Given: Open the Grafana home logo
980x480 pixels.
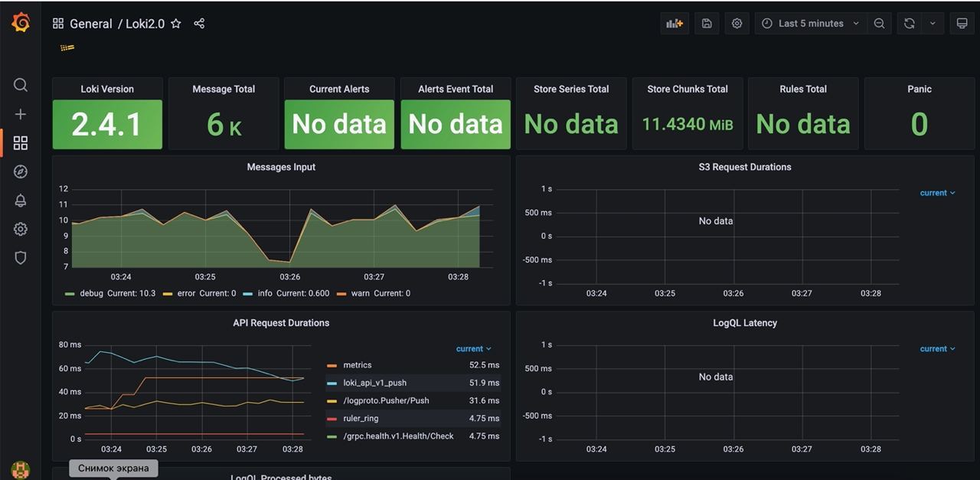Looking at the screenshot, I should point(21,23).
